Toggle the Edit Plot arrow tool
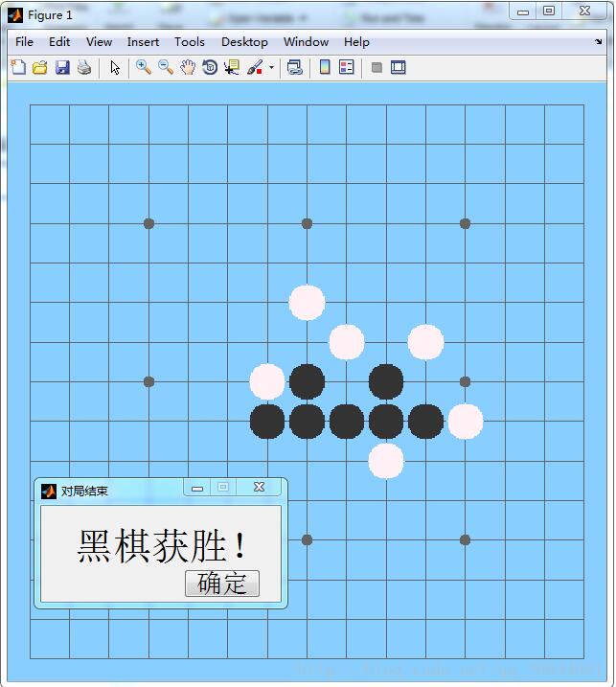Screen dimensions: 616x687 point(115,67)
